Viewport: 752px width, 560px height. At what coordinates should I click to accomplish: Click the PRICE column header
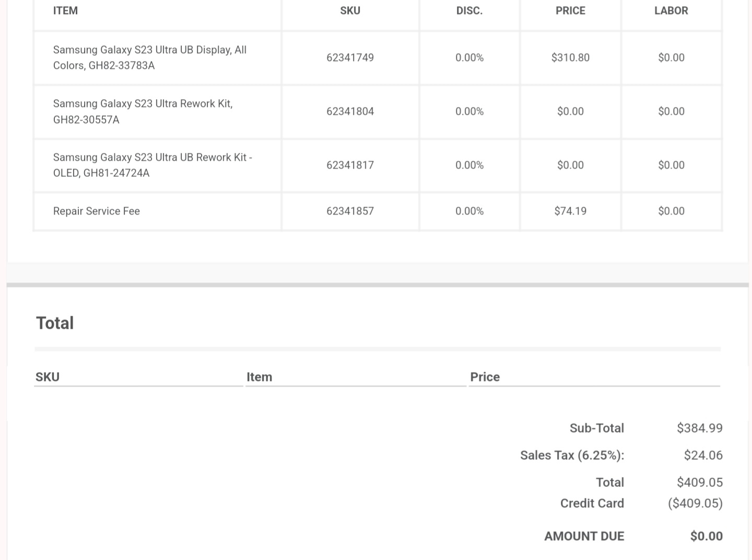click(x=570, y=10)
